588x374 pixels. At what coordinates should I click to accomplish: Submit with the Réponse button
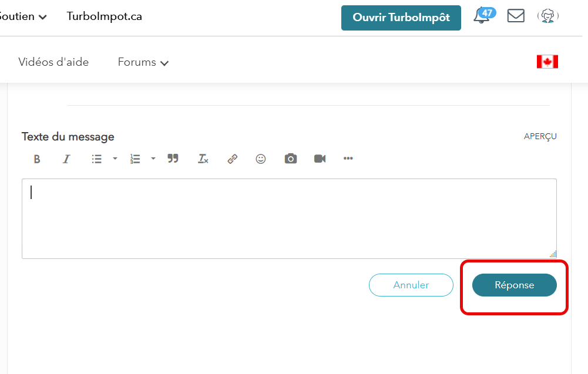pyautogui.click(x=514, y=285)
